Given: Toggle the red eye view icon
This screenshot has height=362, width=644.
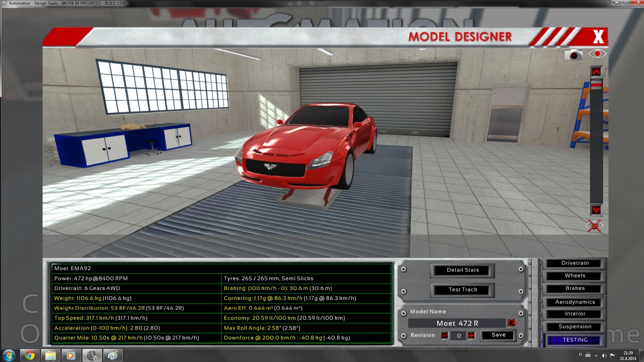Looking at the screenshot, I should click(x=597, y=54).
